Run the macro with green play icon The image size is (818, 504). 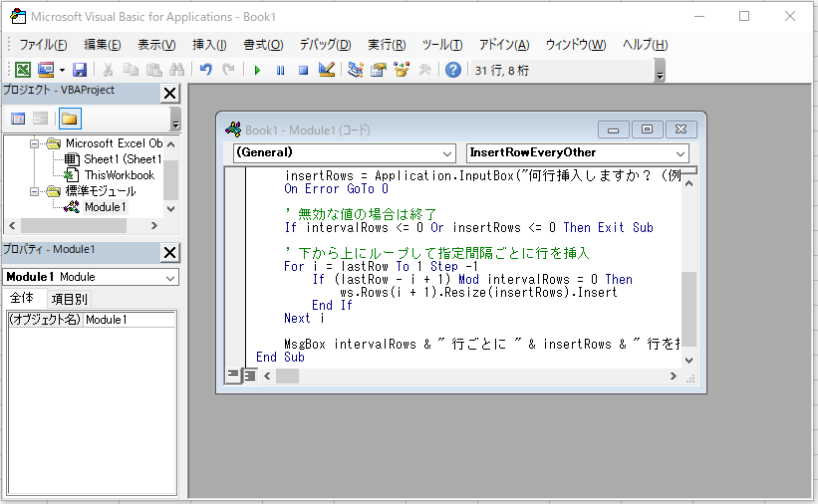coord(257,70)
